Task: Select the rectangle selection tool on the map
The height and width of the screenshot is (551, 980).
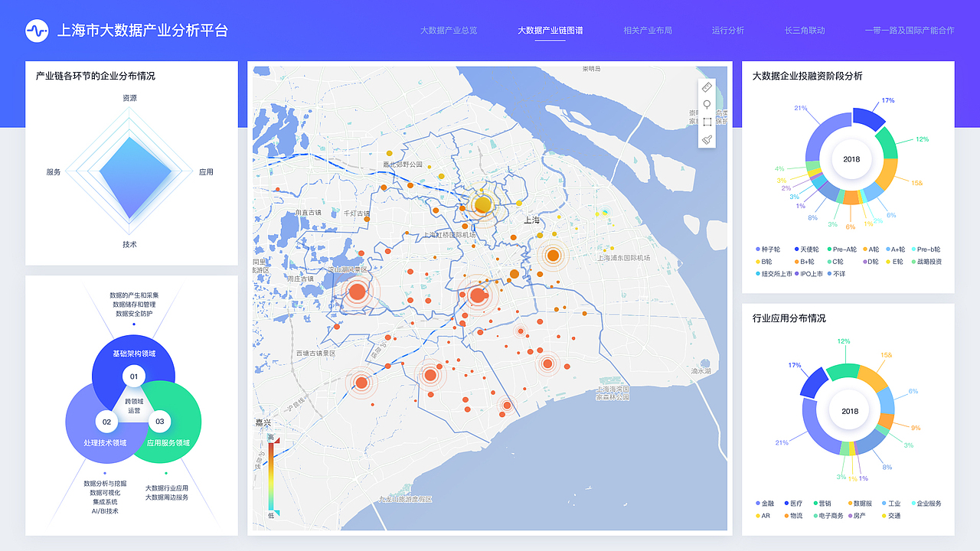Action: click(x=707, y=122)
